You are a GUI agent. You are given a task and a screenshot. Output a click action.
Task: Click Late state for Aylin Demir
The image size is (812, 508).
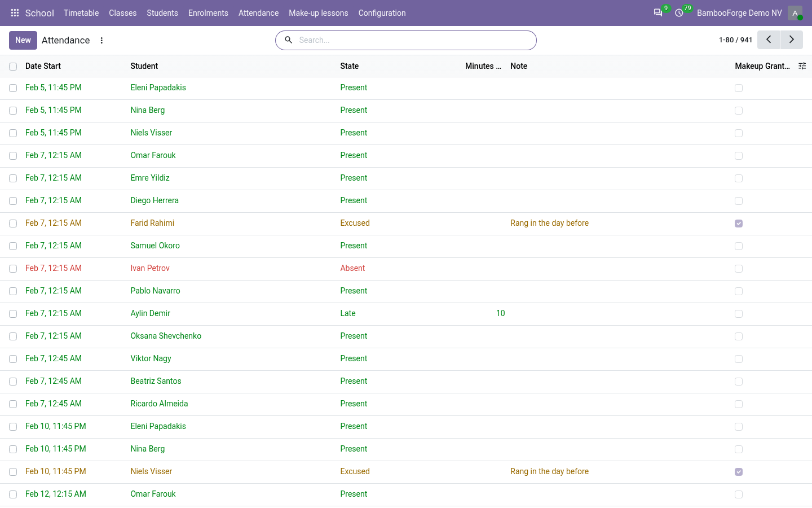click(348, 313)
